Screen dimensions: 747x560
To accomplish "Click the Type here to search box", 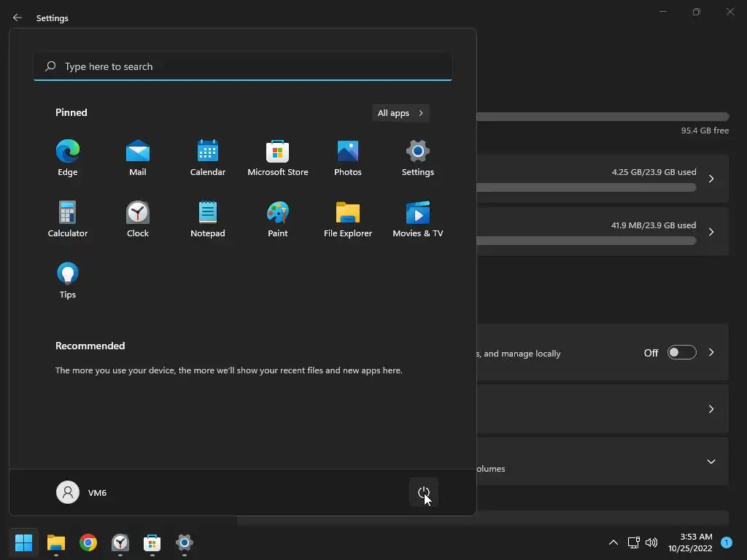I will pos(243,66).
